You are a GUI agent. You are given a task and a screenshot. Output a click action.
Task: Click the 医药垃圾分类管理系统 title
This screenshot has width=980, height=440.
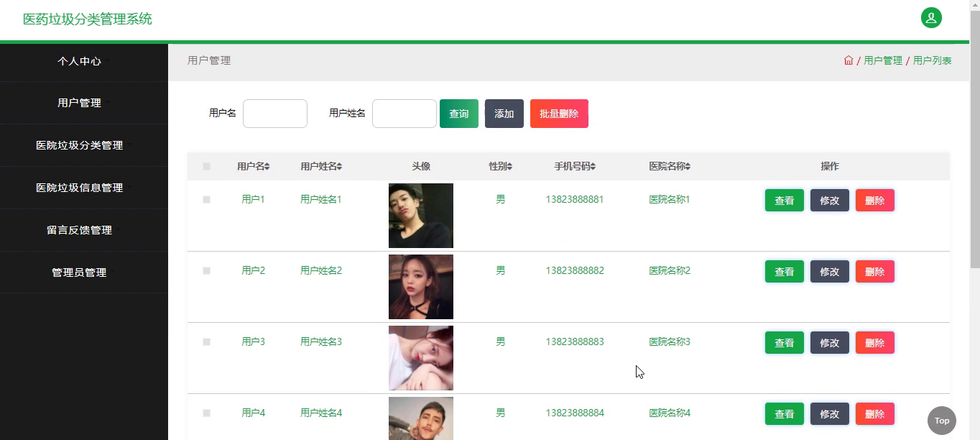tap(88, 19)
